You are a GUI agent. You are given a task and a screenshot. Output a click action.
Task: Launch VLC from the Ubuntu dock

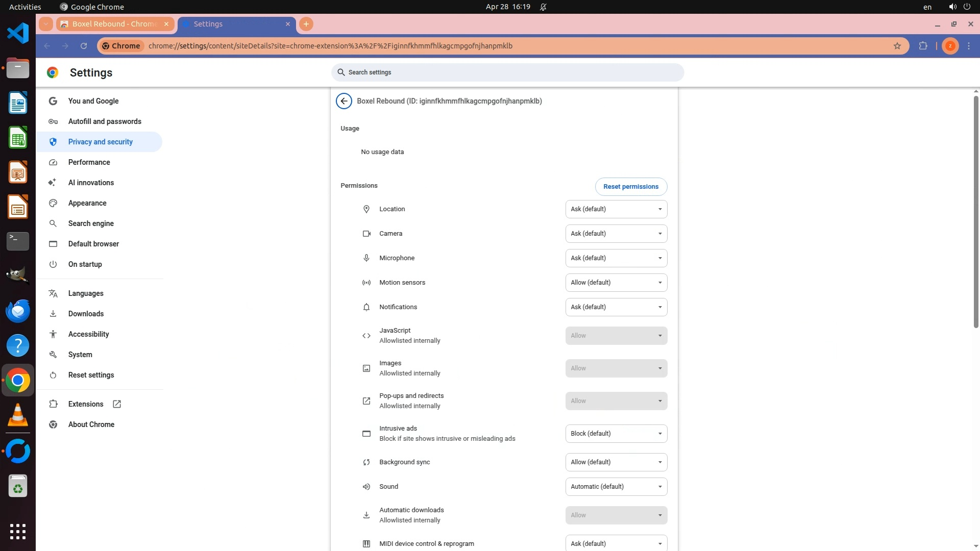(18, 415)
